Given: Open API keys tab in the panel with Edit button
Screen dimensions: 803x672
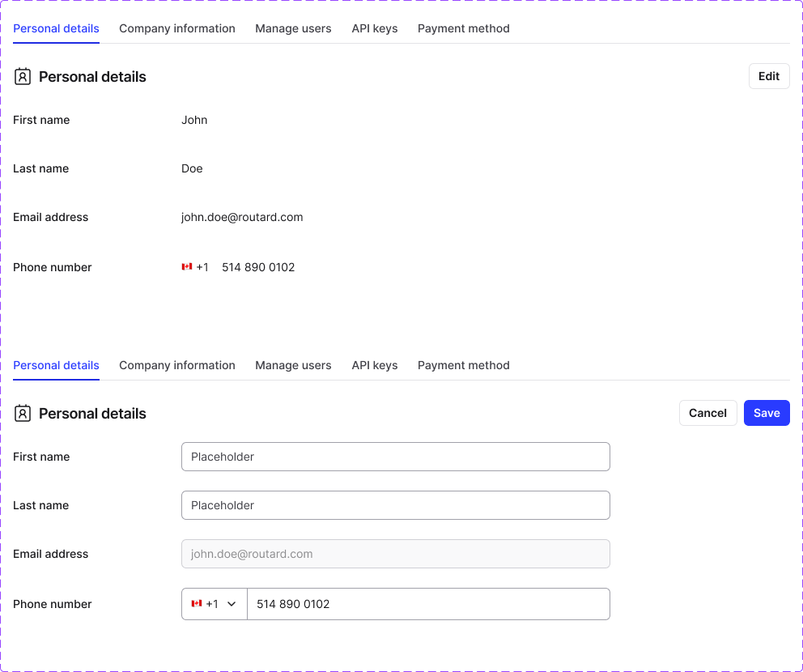Looking at the screenshot, I should pos(375,28).
